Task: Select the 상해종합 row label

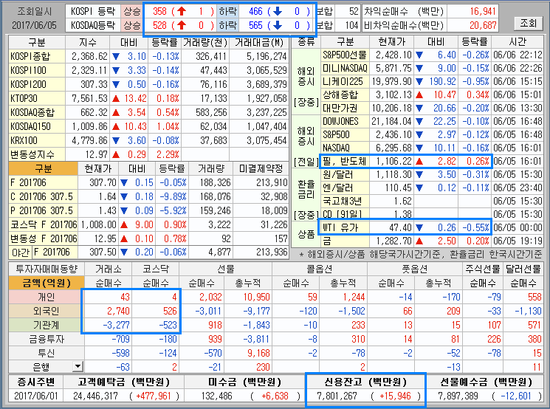Action: 345,95
